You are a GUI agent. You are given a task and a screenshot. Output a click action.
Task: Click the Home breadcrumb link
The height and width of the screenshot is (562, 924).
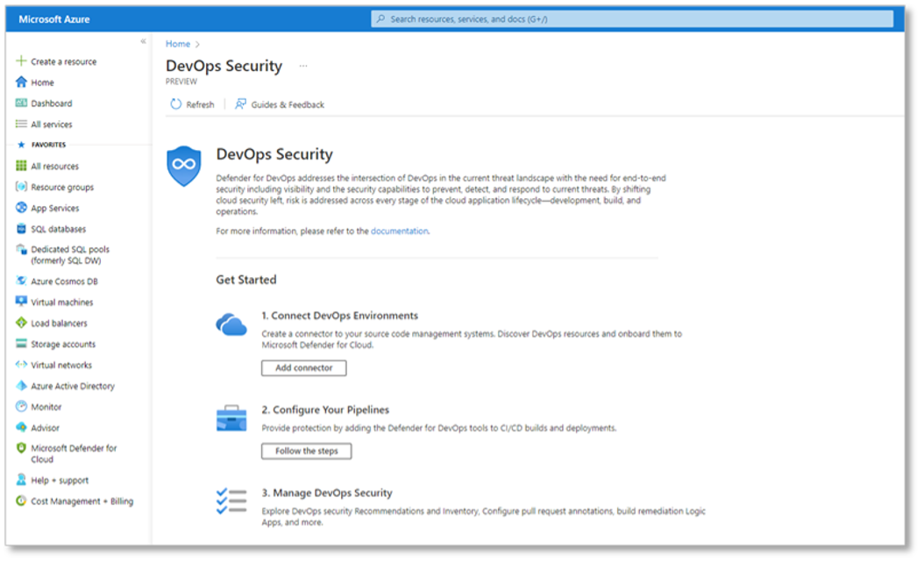pyautogui.click(x=178, y=44)
